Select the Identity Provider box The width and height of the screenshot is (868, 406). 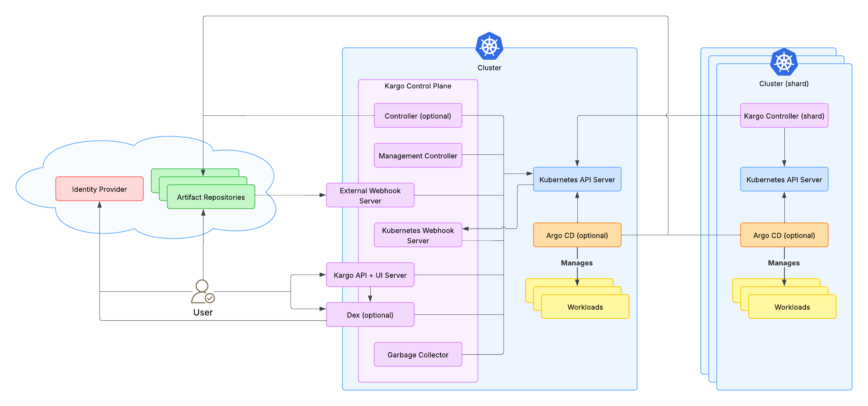[x=100, y=189]
